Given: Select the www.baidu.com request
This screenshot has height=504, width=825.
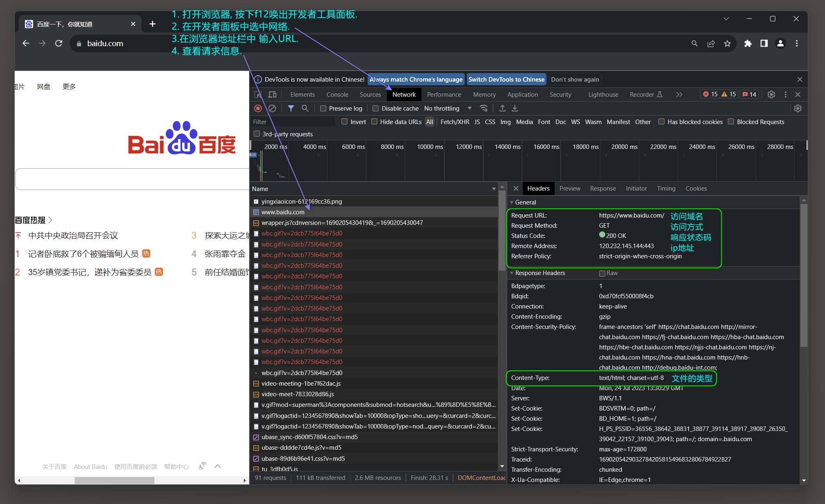Looking at the screenshot, I should tap(374, 212).
